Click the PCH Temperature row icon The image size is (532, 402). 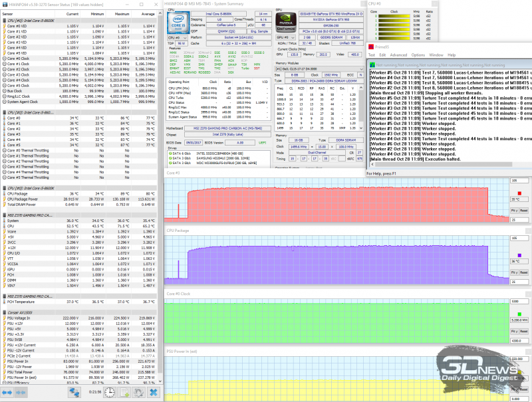click(5, 302)
